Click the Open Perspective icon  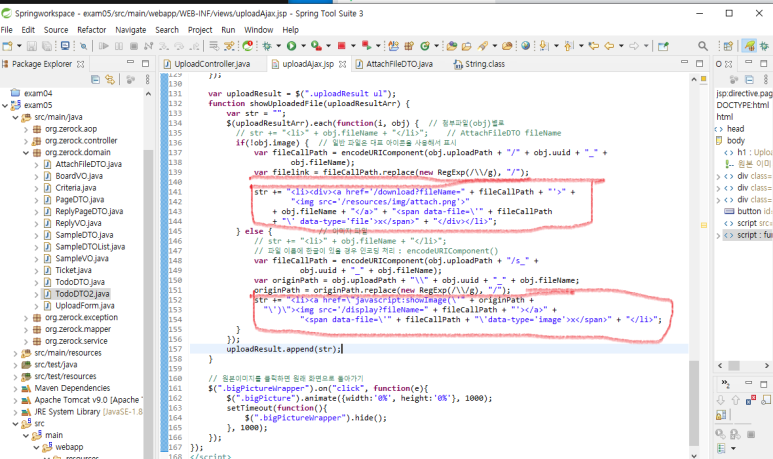pyautogui.click(x=728, y=46)
